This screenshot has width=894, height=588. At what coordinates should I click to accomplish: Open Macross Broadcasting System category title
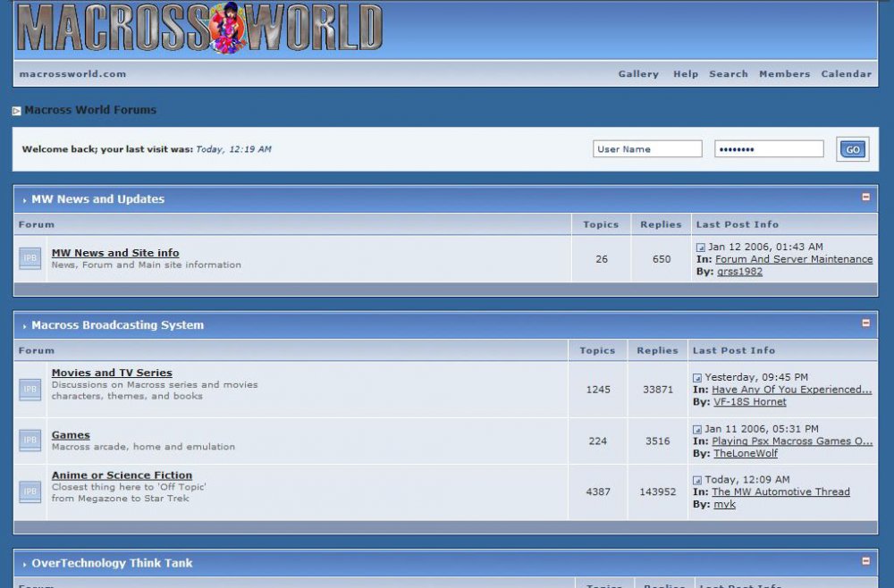[x=117, y=324]
